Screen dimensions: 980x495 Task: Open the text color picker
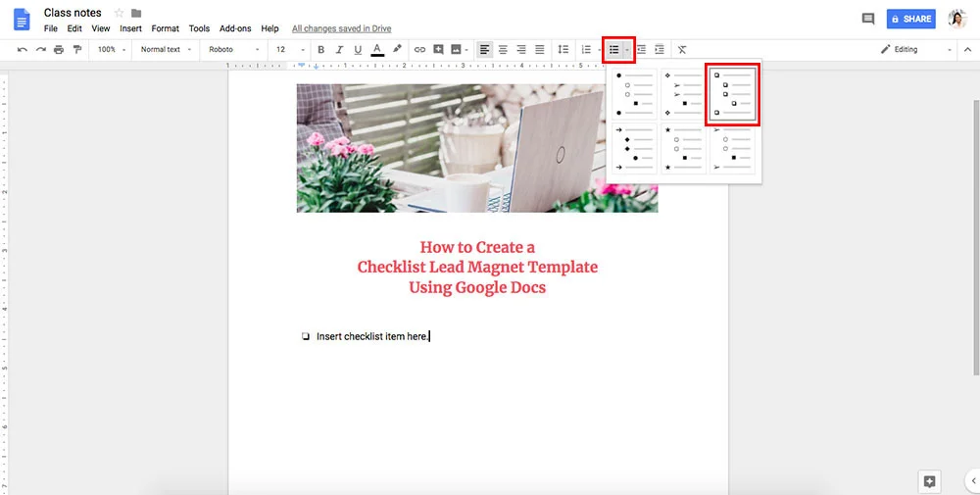coord(377,49)
